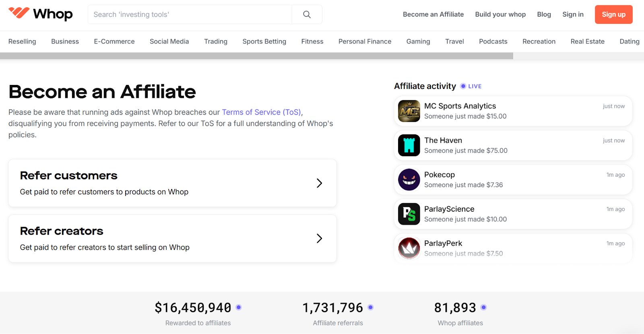
Task: Click Pokecop activity name
Action: tap(440, 175)
